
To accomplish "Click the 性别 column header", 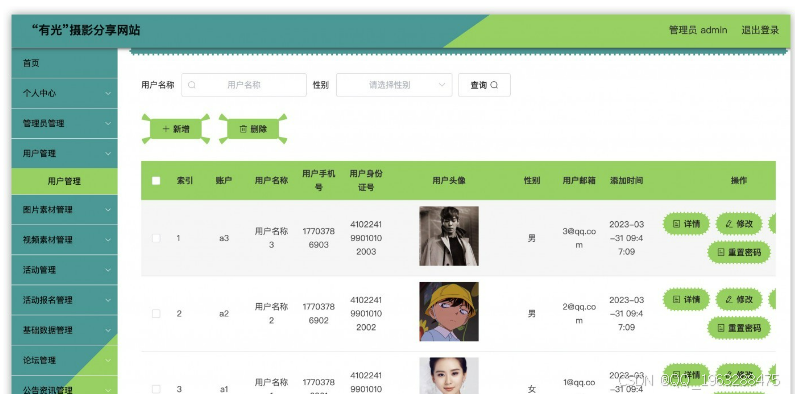I will (531, 181).
